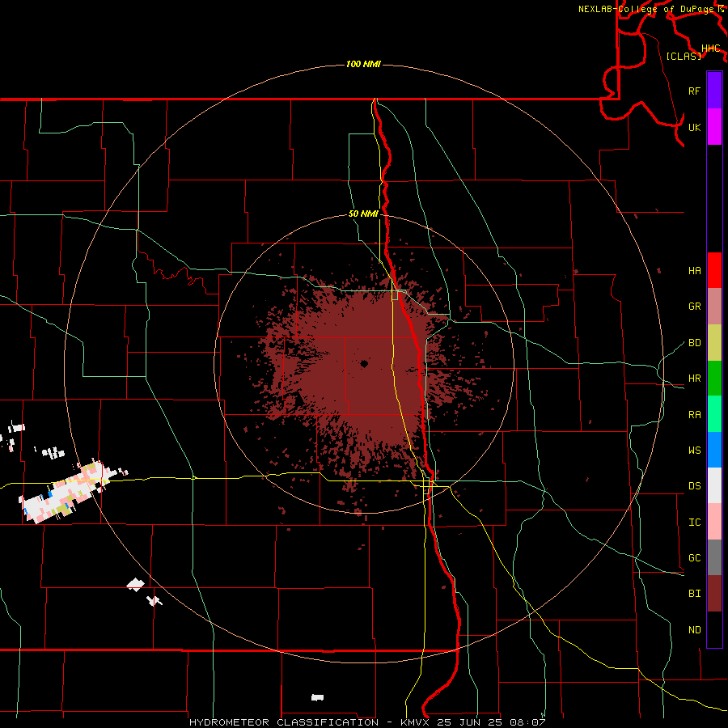Click the HYDROMETEOR CLASSIFICATION title text
The height and width of the screenshot is (728, 728).
284,722
